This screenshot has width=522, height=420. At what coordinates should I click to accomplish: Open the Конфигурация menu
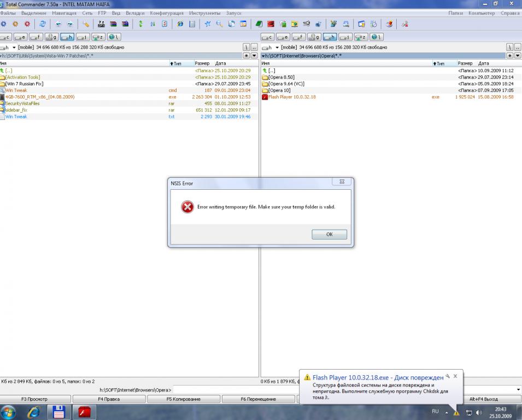click(x=167, y=13)
